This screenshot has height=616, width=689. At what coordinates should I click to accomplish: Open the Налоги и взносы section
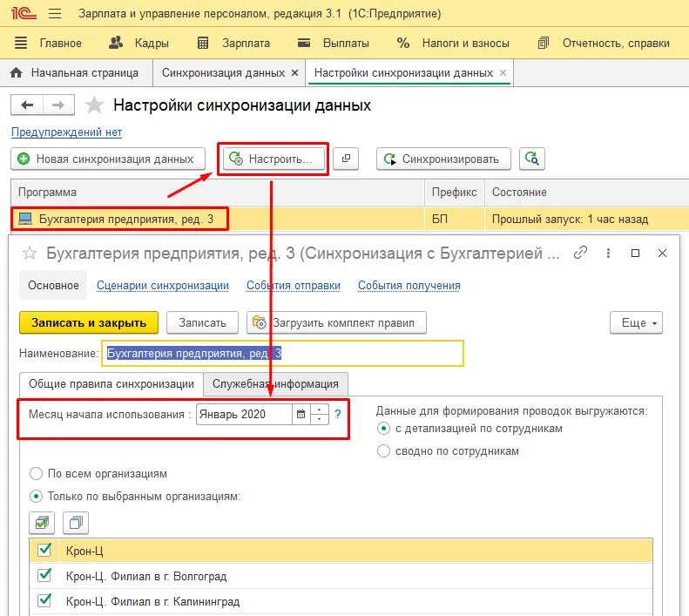(x=466, y=43)
